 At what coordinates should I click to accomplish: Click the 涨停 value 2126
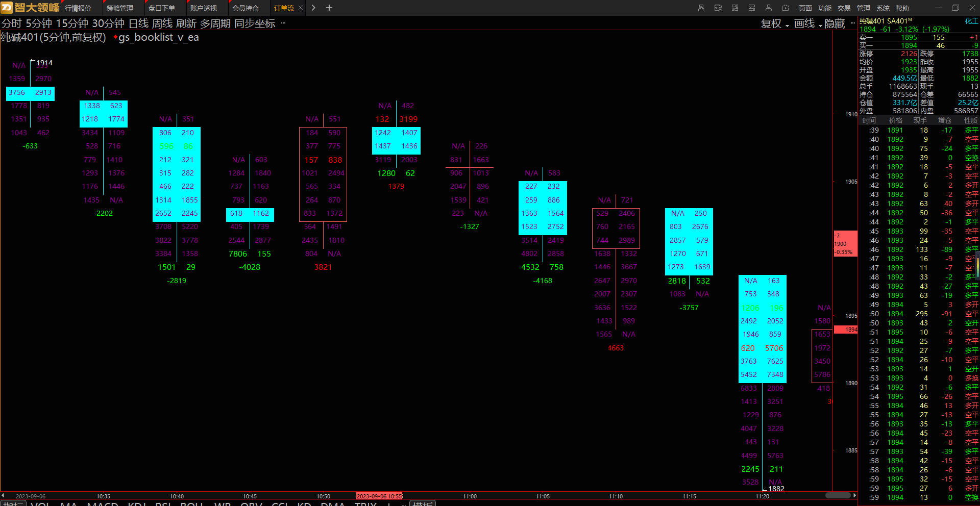[909, 54]
